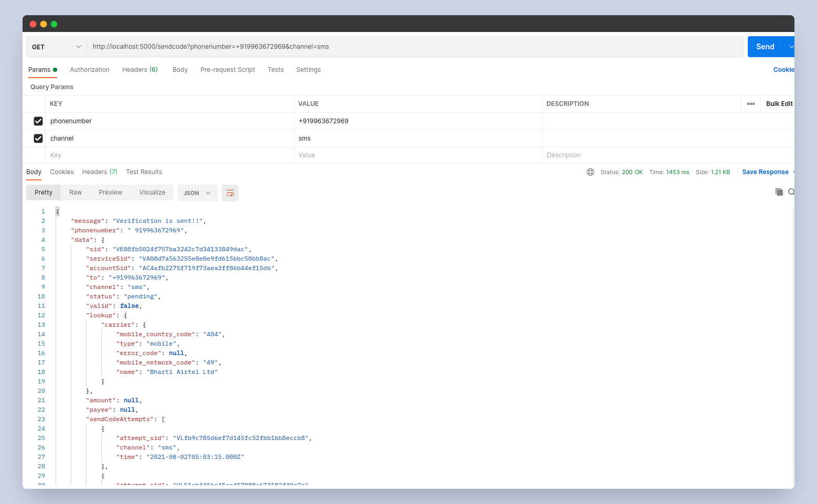Viewport: 817px width, 504px height.
Task: Click Save Response
Action: (x=765, y=172)
